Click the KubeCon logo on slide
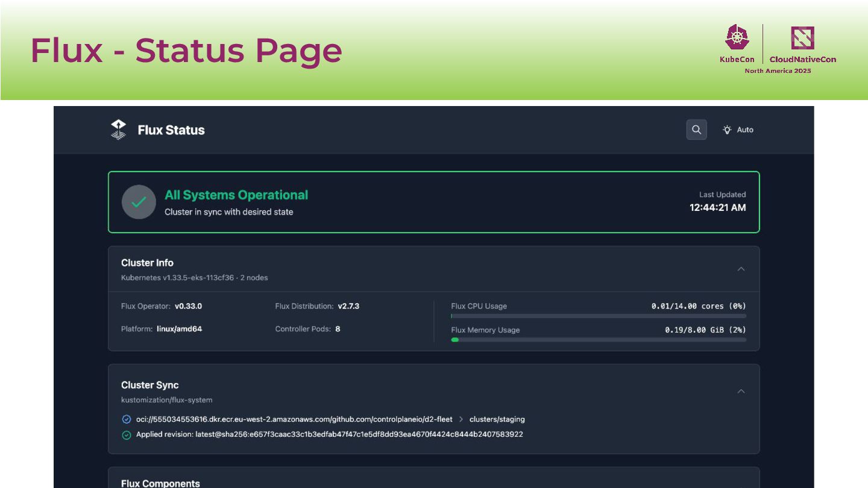Viewport: 868px width, 488px height. (x=737, y=44)
